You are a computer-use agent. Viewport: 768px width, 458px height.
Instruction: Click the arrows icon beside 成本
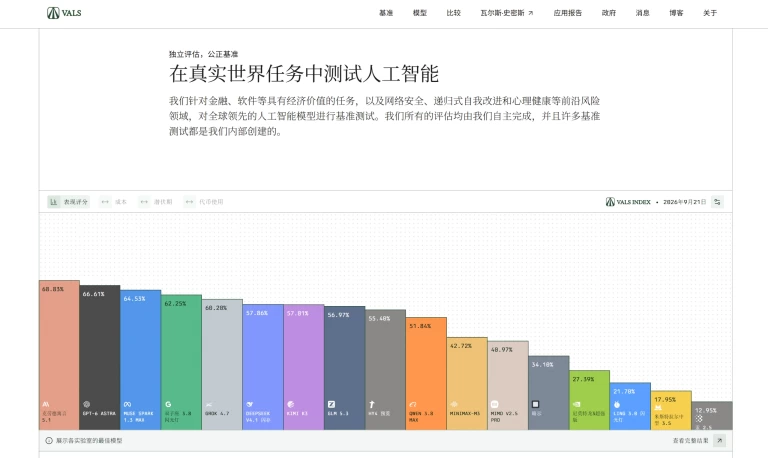(105, 202)
